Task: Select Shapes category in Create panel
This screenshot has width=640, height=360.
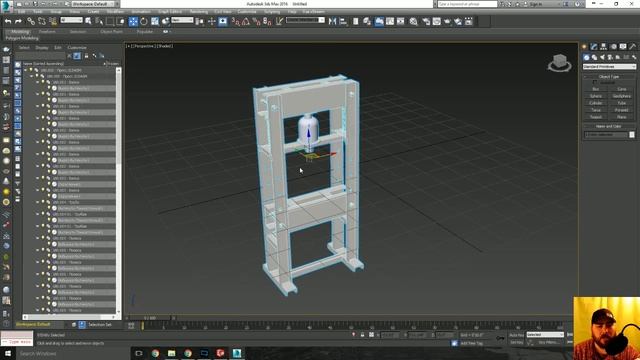Action: pos(594,57)
